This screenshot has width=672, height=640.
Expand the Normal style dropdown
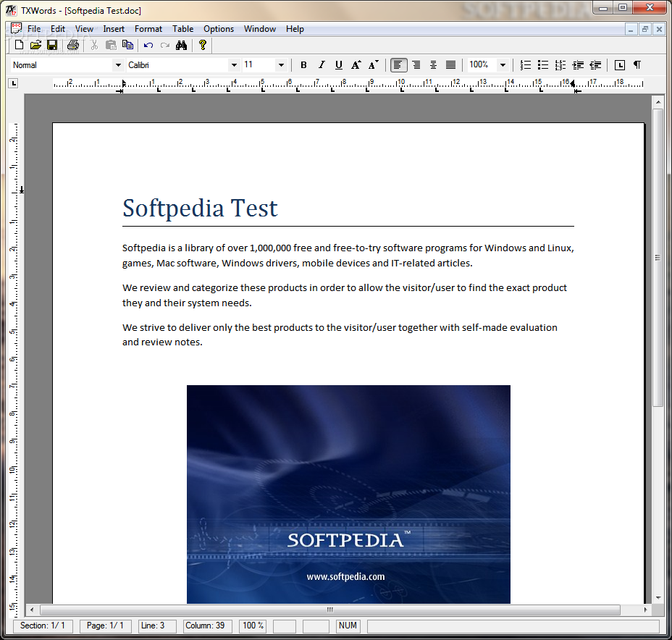pyautogui.click(x=118, y=65)
